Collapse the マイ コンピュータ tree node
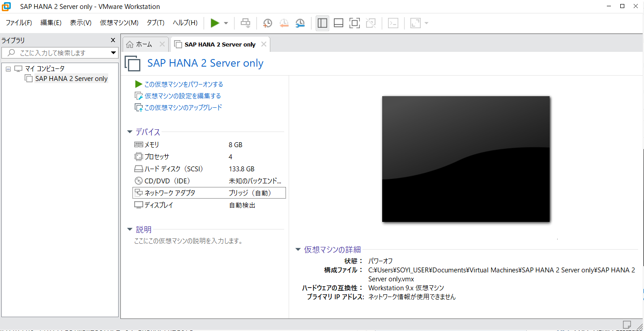The height and width of the screenshot is (331, 644). tap(8, 69)
